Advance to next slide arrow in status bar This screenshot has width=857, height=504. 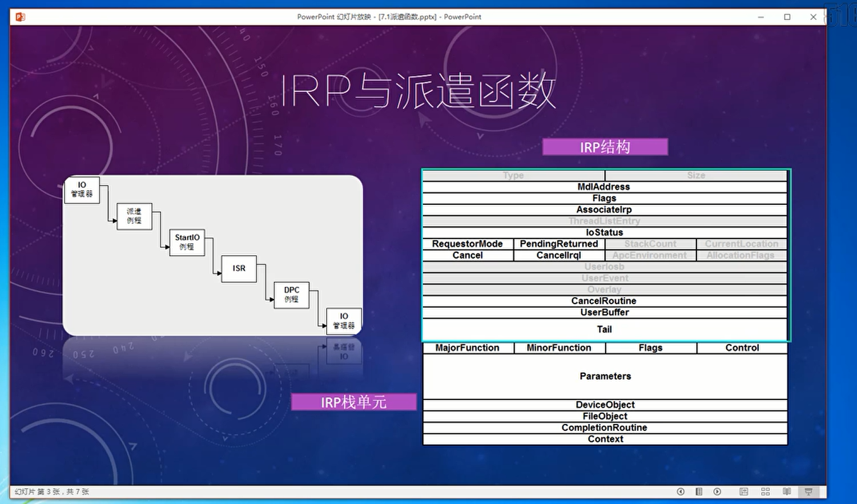(717, 491)
